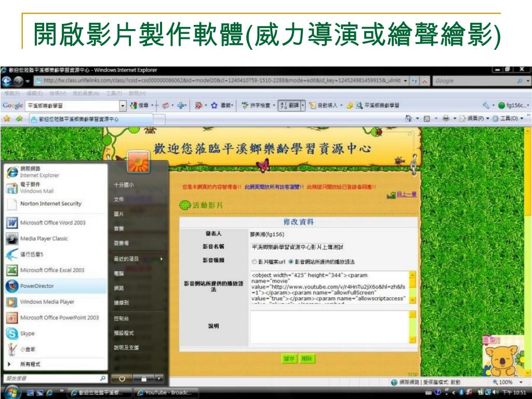This screenshot has height=399, width=532.
Task: Select the 歡迎您蒞臨平溪鄉樂齡學習資源中心 browser tab
Action: coord(91,119)
